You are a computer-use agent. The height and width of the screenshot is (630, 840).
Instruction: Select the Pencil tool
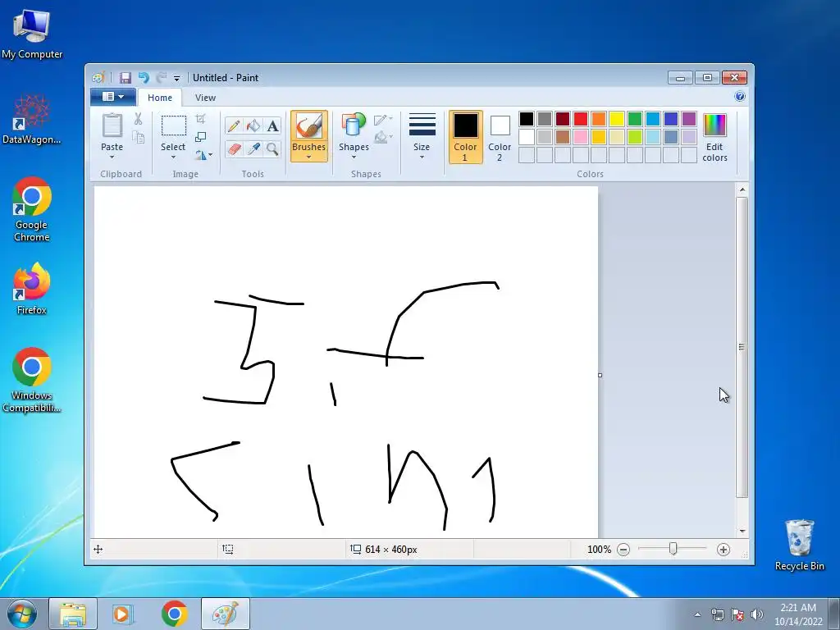(234, 126)
